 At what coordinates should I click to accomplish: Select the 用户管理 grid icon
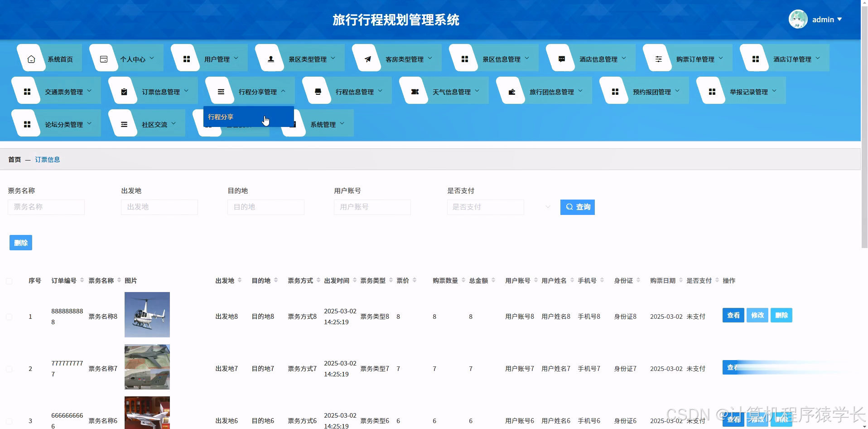tap(186, 58)
